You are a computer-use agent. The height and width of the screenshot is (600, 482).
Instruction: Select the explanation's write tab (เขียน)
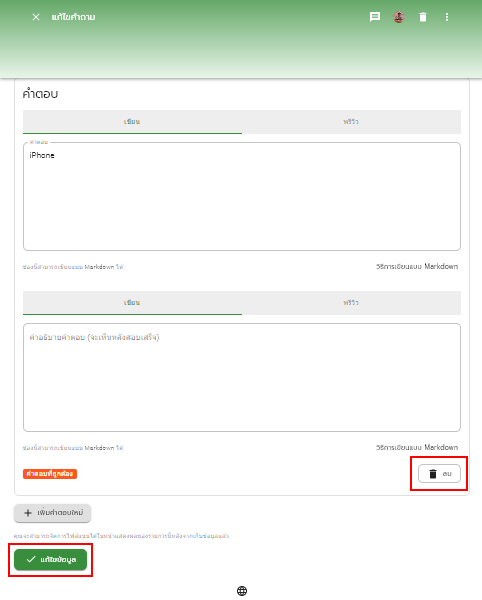pos(132,303)
